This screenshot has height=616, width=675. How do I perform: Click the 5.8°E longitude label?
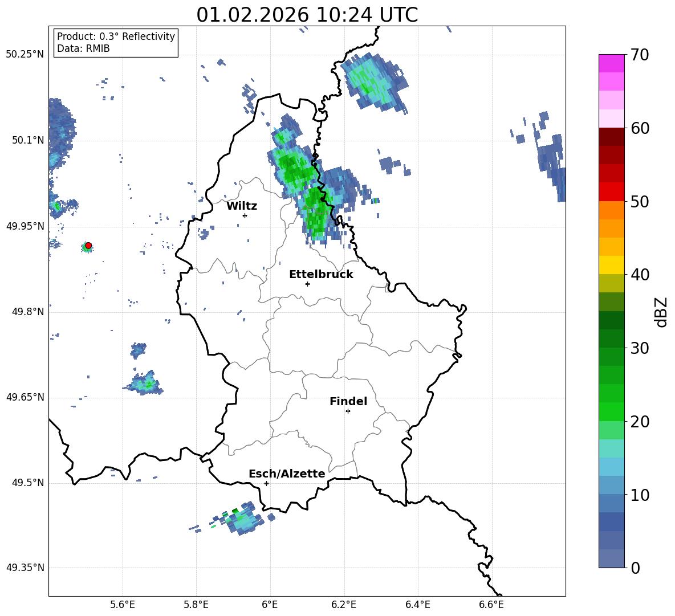coord(196,605)
